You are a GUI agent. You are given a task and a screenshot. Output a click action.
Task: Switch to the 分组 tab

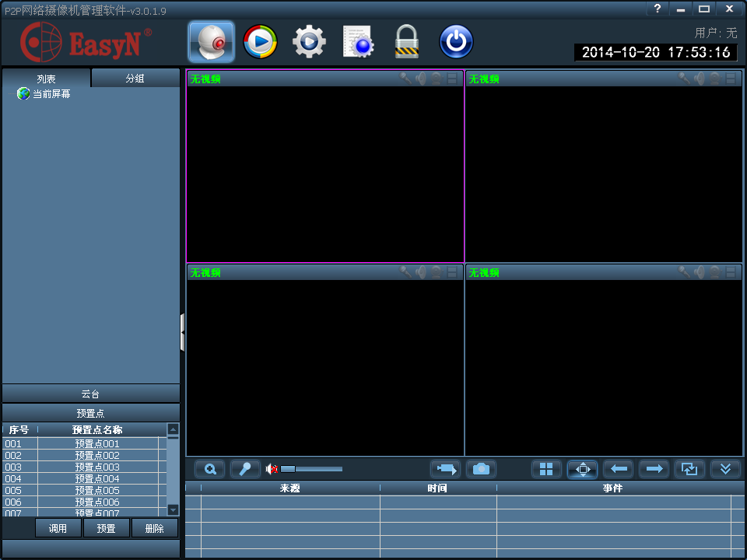(135, 79)
